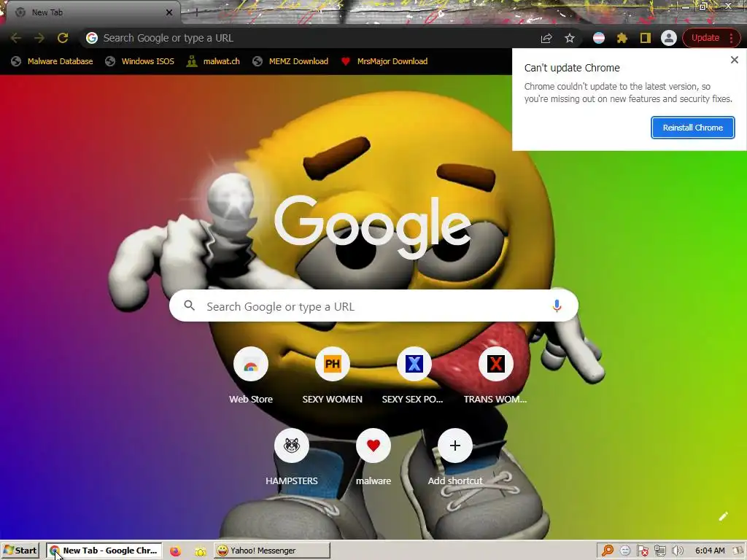Open the malwat.ch bookmark
Screen dimensions: 747x560
pos(213,61)
